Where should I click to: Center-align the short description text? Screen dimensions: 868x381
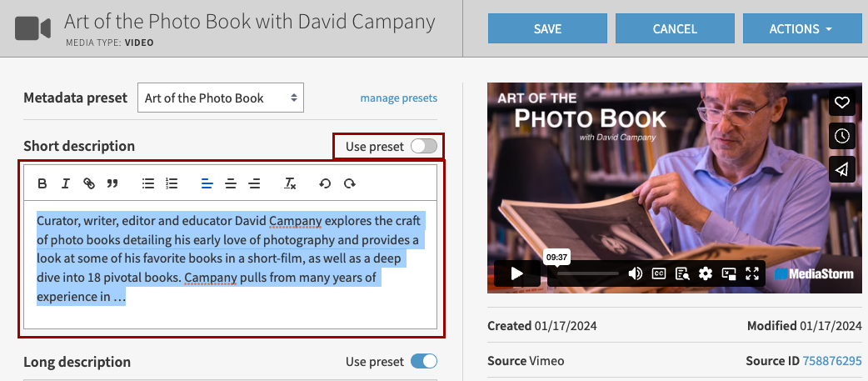coord(231,183)
